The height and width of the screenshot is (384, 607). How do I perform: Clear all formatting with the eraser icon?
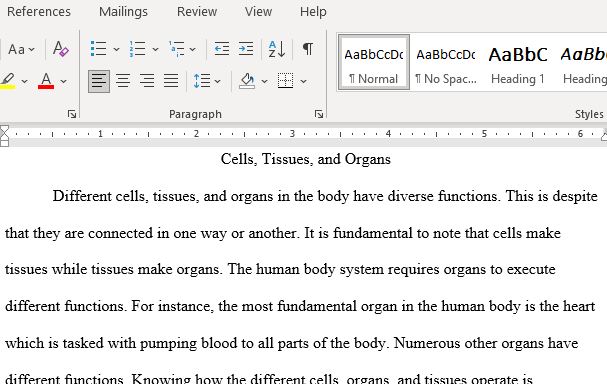point(61,50)
